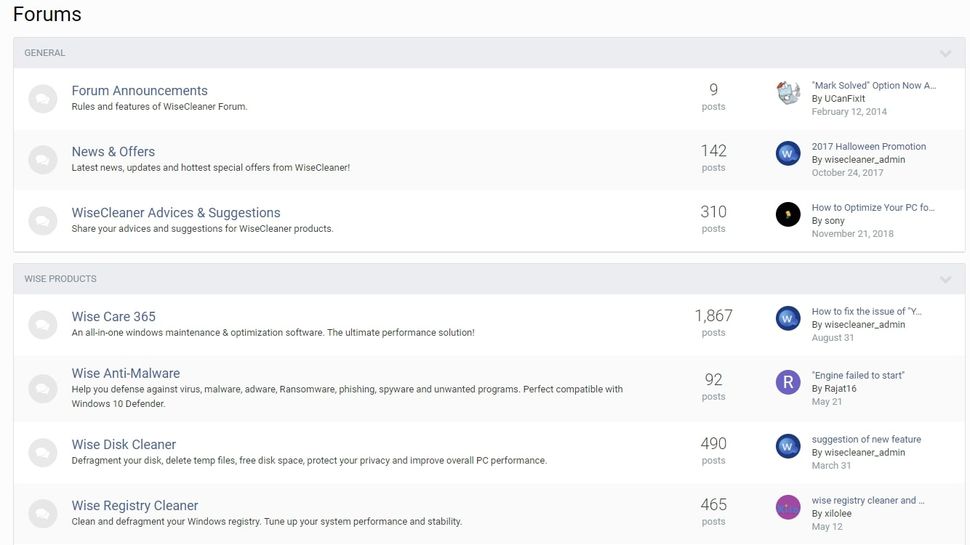Collapse the General category section
970x545 pixels.
[x=945, y=53]
